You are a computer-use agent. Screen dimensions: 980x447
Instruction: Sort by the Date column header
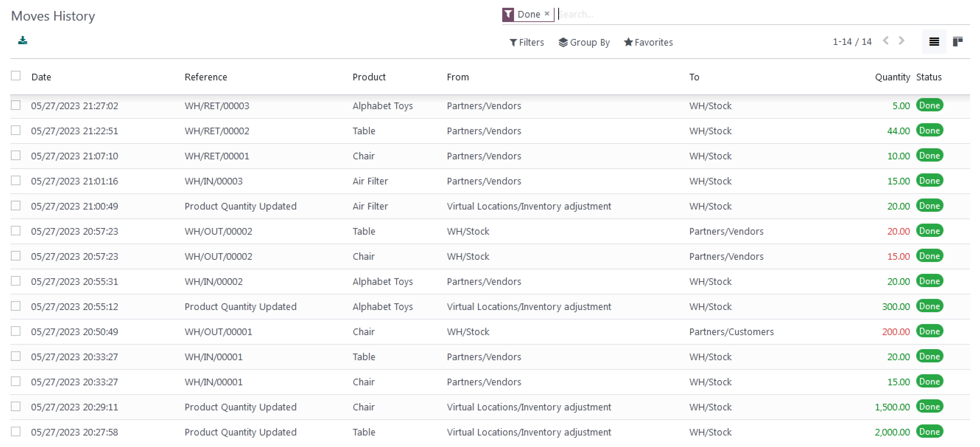(x=41, y=77)
